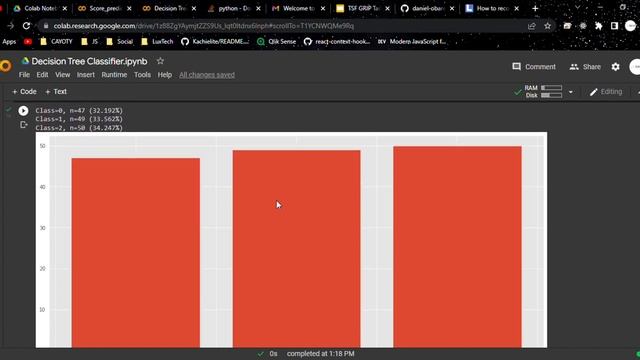Select the 'Class=0, n=47 (32.192%)' output line
Screen dimensions: 640x360
[x=79, y=111]
